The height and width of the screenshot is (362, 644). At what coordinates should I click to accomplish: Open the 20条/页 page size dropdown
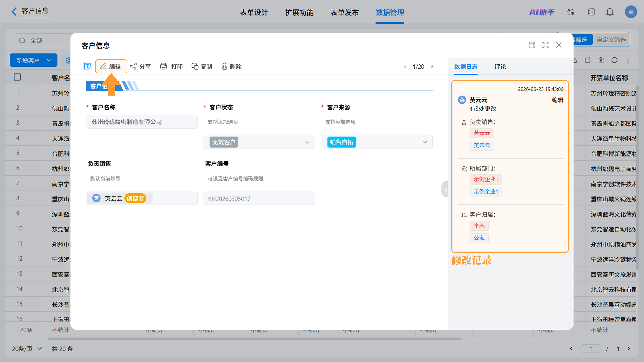coord(27,349)
